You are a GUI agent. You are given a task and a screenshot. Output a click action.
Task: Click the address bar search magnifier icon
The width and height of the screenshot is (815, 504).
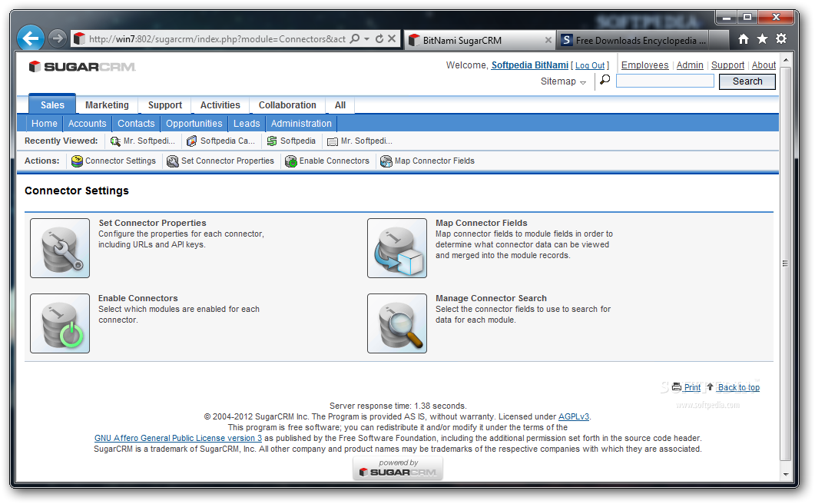tap(355, 38)
